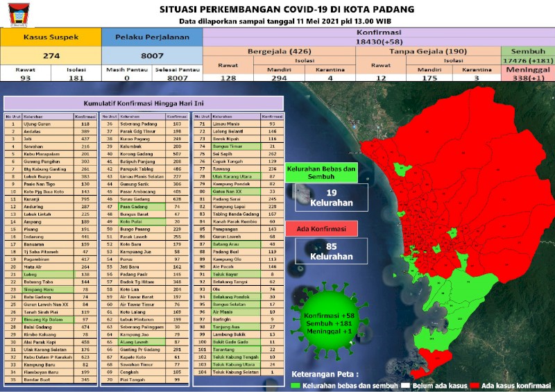
Task: Click the 'Limau Manis' row numbered 71
Action: point(239,124)
